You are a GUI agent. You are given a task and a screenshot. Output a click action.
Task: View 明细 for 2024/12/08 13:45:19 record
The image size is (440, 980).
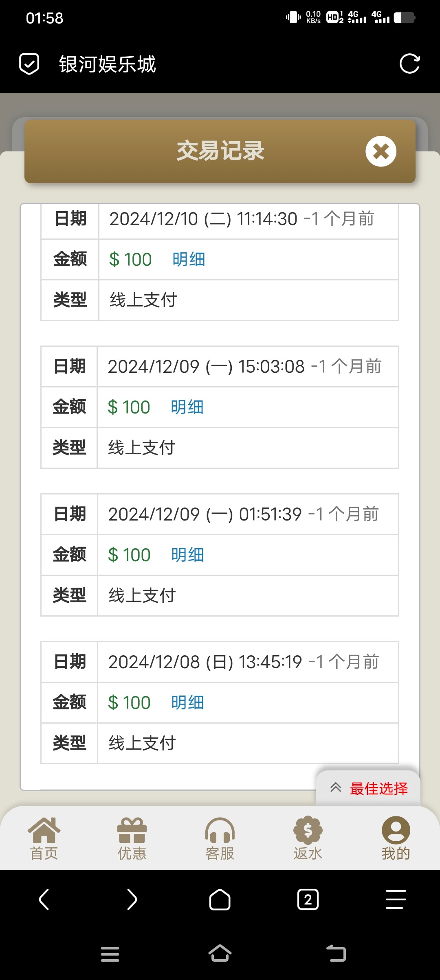coord(187,703)
